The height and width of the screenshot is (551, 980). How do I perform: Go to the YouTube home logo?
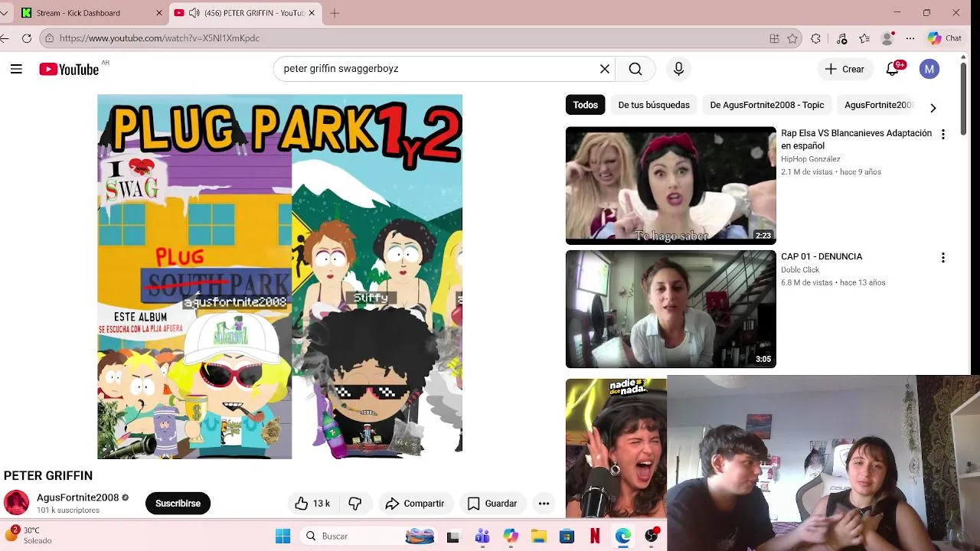pyautogui.click(x=69, y=70)
